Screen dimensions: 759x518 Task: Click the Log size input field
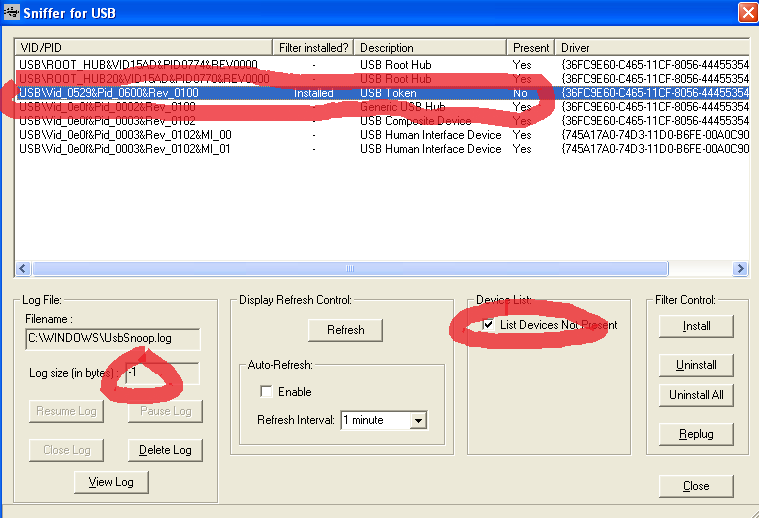click(x=162, y=374)
